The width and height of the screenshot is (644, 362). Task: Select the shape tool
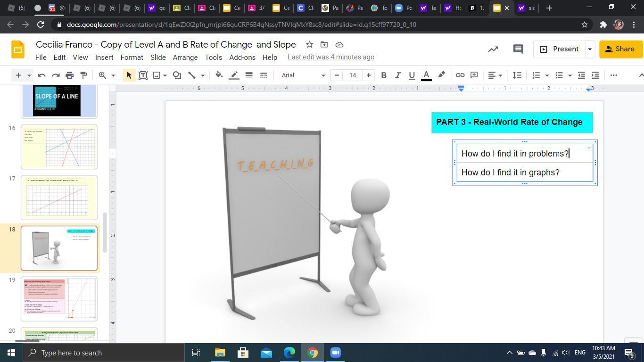tap(177, 75)
